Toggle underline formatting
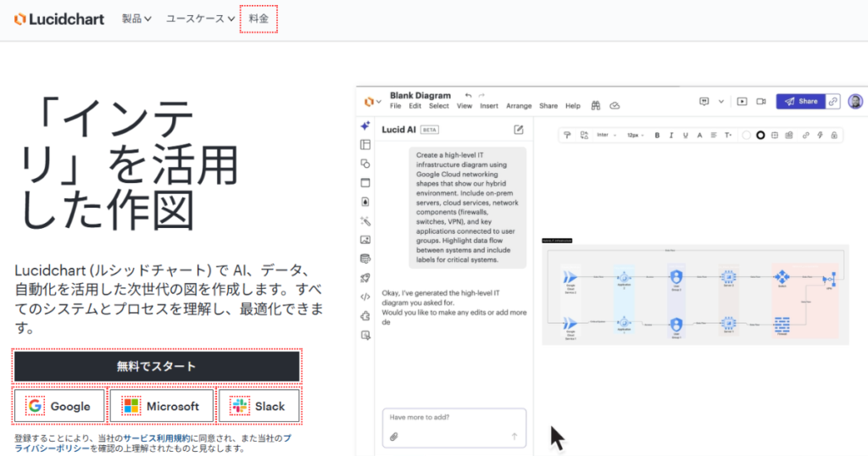 click(x=685, y=135)
